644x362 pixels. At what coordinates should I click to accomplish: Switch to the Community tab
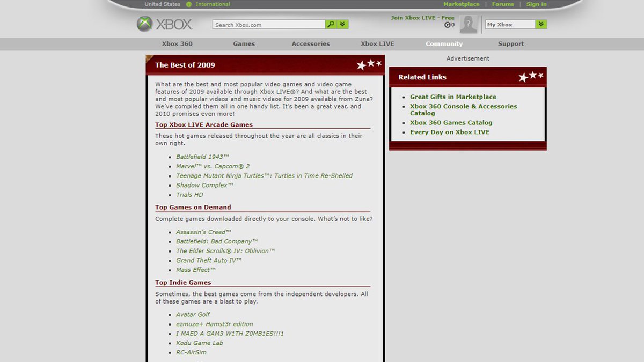pos(444,43)
